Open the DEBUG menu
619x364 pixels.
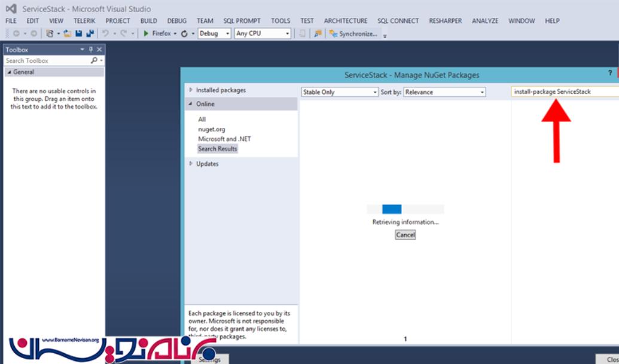point(177,20)
